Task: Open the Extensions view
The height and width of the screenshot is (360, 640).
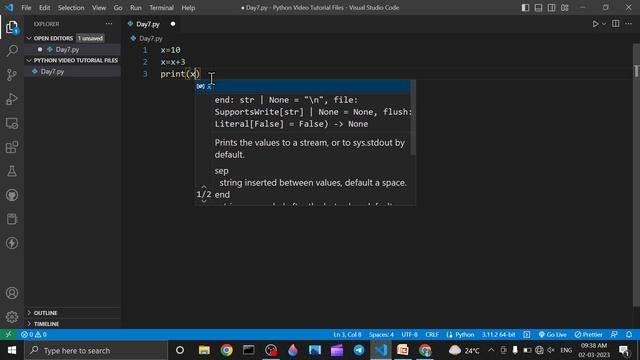Action: tap(12, 147)
